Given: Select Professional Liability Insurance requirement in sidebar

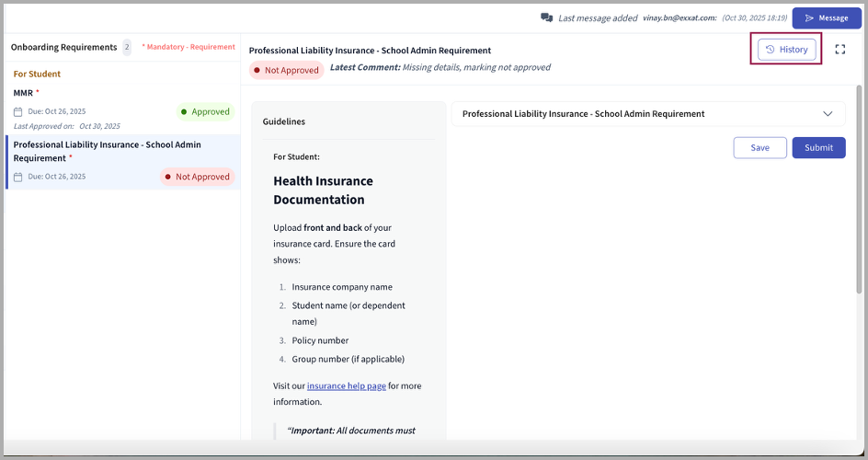Looking at the screenshot, I should [x=107, y=151].
